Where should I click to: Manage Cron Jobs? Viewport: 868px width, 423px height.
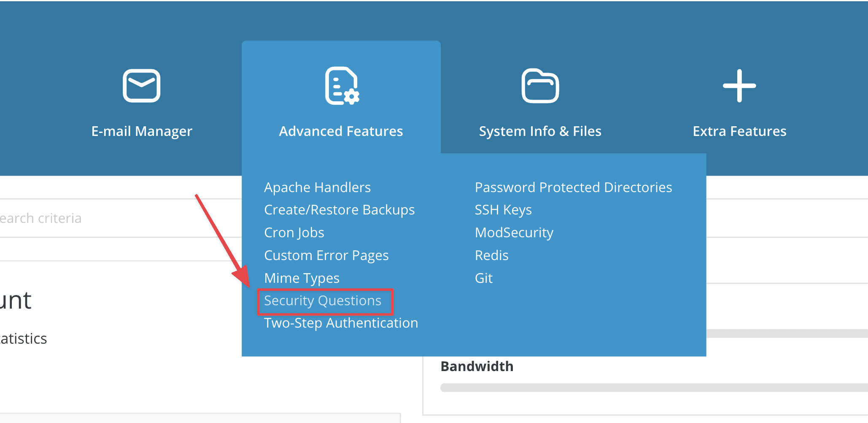294,232
